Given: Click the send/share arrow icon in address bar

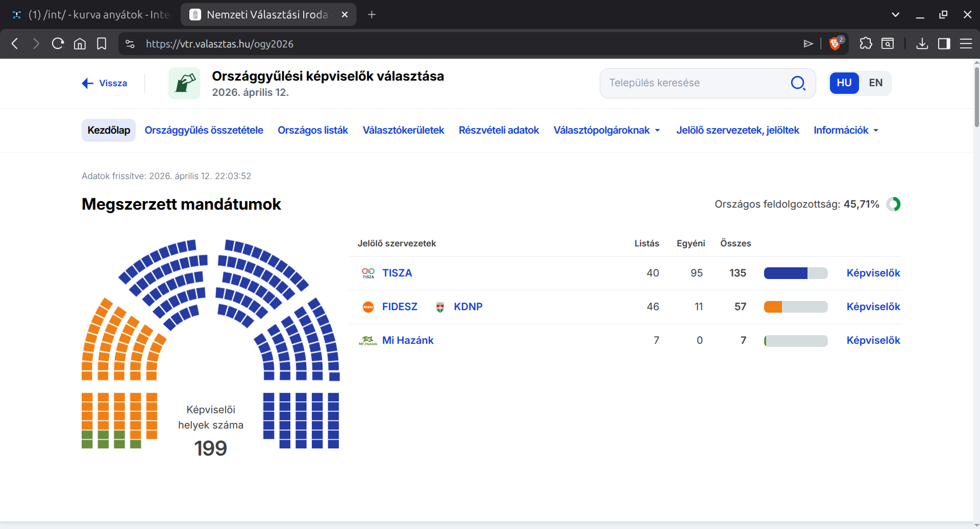Looking at the screenshot, I should click(808, 44).
